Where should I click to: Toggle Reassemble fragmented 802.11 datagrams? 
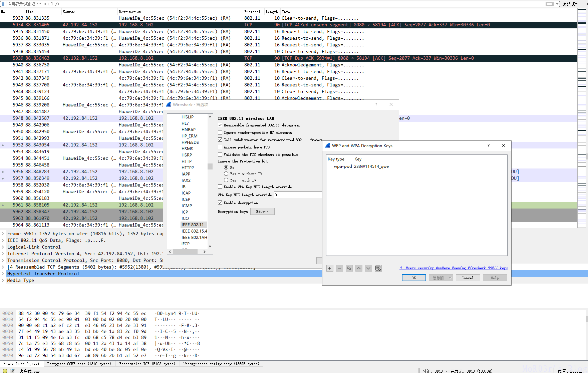pos(220,125)
